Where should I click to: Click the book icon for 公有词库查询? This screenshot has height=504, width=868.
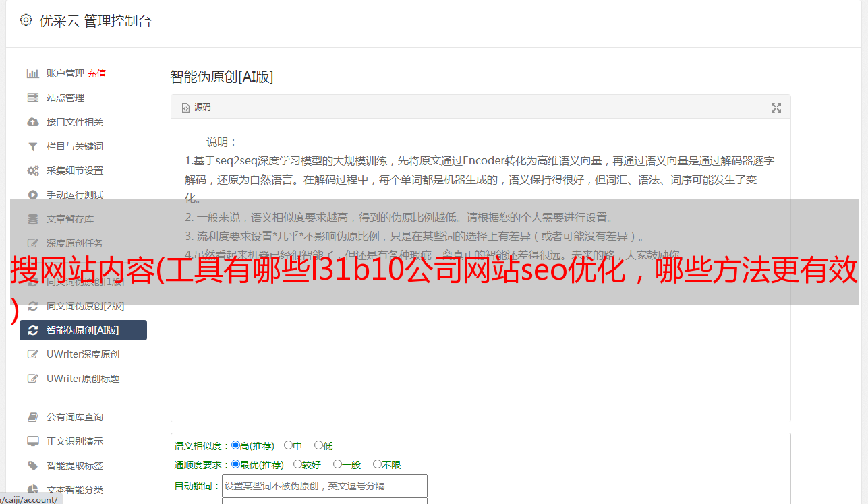coord(32,417)
